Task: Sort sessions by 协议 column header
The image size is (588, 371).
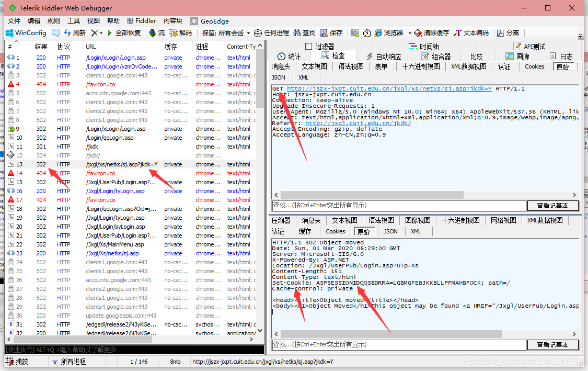Action: pos(67,47)
